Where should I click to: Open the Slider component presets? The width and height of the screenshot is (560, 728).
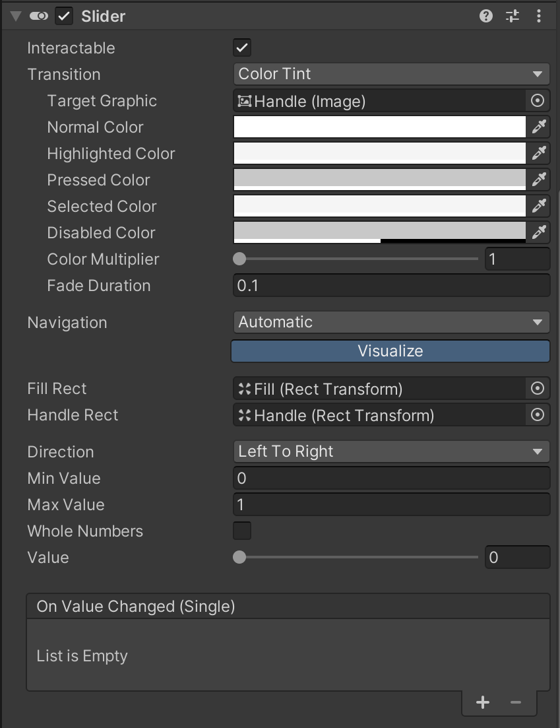click(513, 17)
